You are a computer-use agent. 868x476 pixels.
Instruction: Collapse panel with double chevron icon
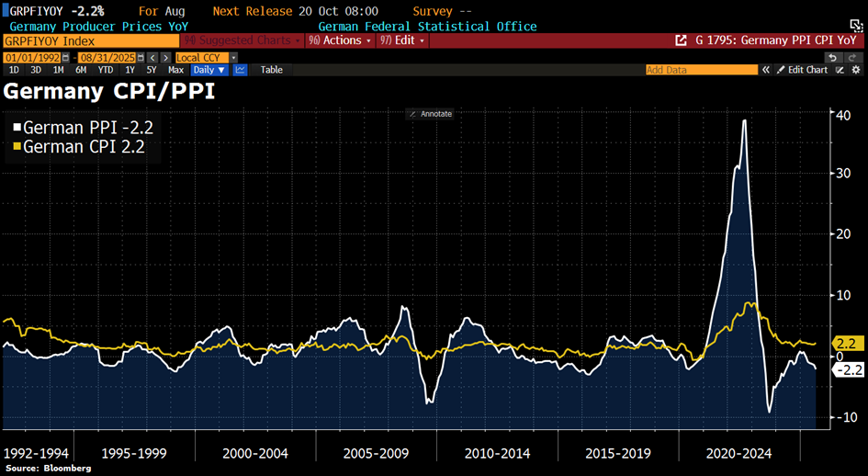pyautogui.click(x=765, y=70)
